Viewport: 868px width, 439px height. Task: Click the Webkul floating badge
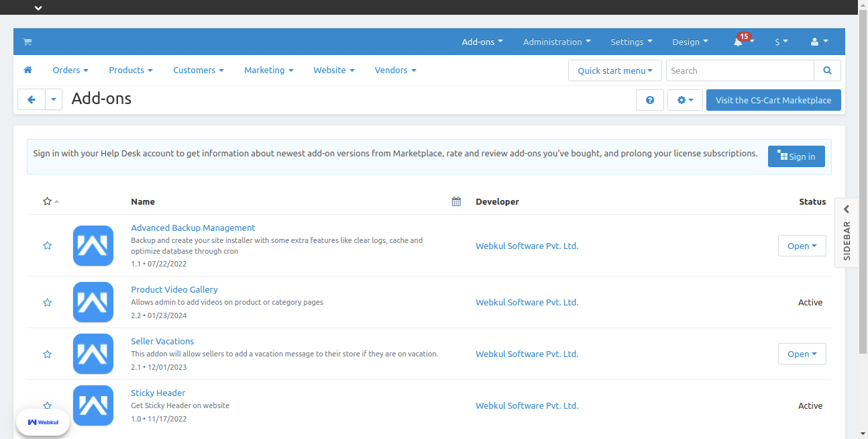[x=43, y=422]
